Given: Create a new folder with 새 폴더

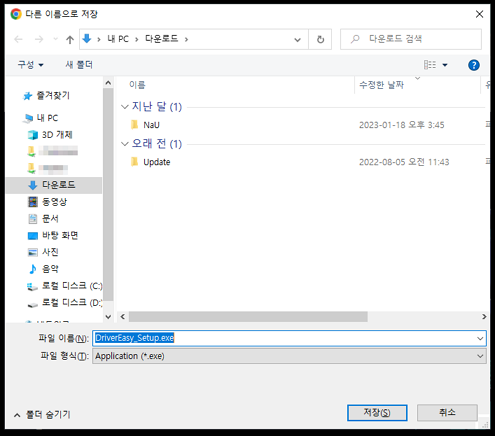Looking at the screenshot, I should click(x=79, y=65).
